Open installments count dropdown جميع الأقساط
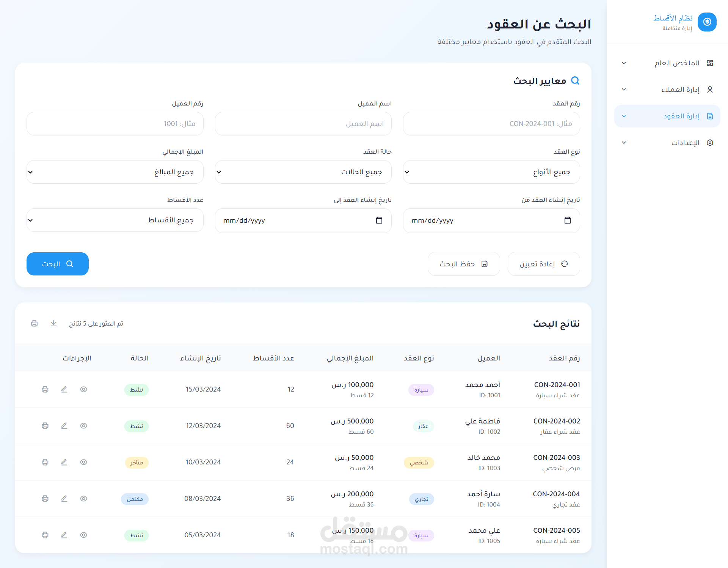Viewport: 728px width, 568px height. (115, 220)
